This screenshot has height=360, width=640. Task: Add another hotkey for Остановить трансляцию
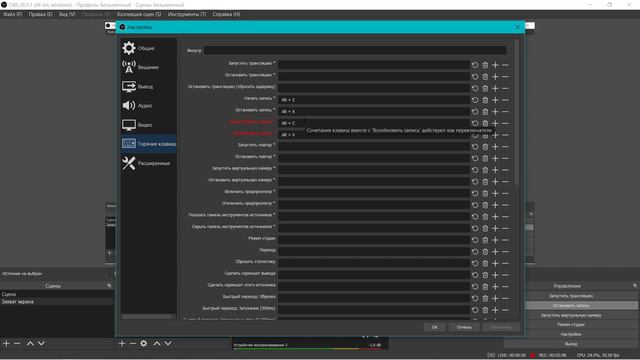(x=495, y=77)
